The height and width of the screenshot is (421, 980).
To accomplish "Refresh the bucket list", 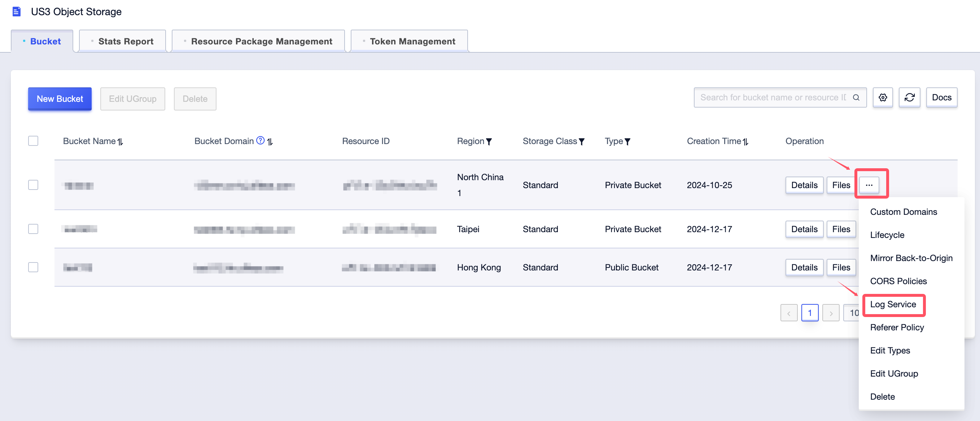I will click(x=909, y=97).
